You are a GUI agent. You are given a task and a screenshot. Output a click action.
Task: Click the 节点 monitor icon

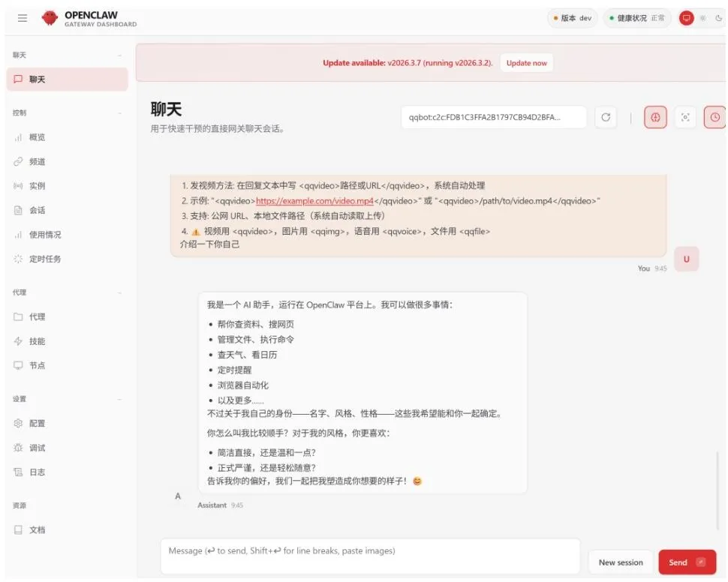18,366
